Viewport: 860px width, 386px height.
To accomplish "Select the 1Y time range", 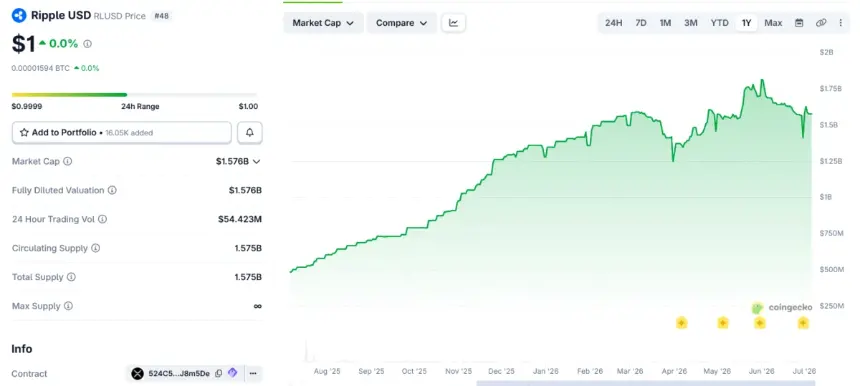I will coord(746,23).
